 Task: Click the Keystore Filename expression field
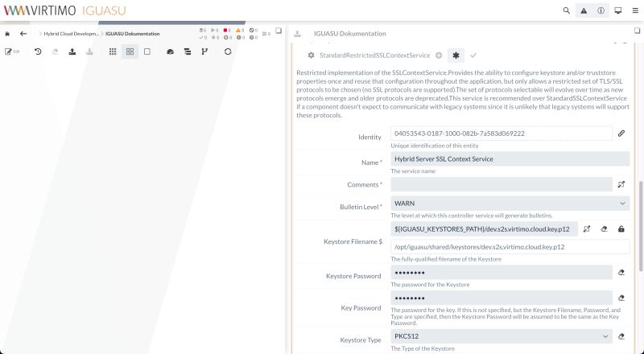[484, 229]
